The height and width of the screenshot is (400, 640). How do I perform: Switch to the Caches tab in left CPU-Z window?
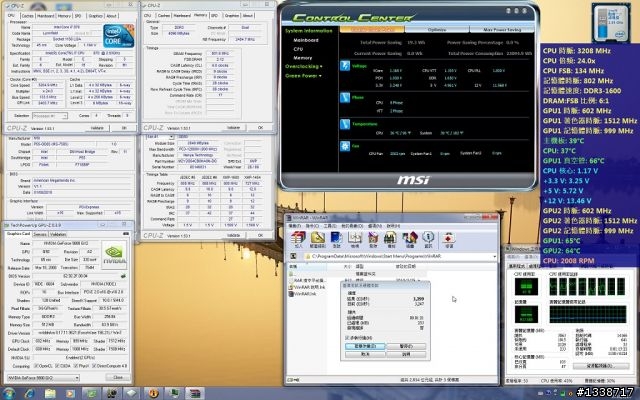pyautogui.click(x=27, y=16)
